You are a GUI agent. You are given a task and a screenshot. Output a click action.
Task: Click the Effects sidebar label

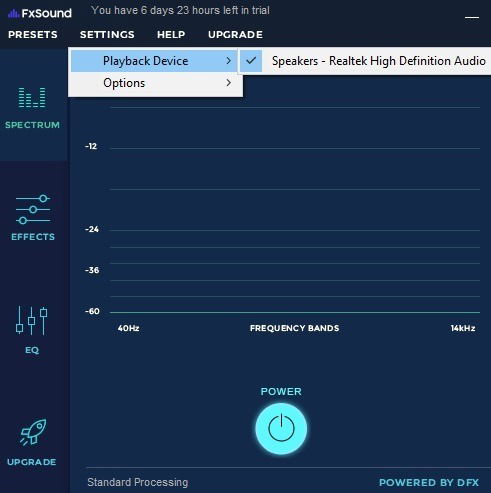33,237
